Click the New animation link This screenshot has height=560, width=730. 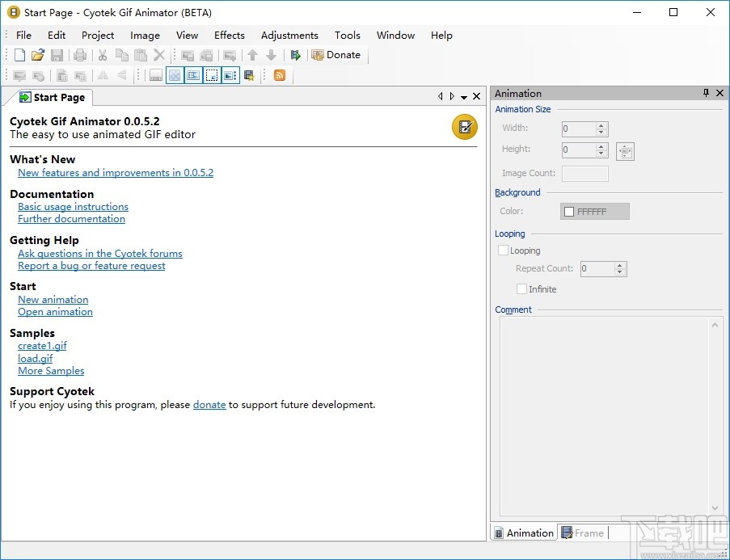53,299
